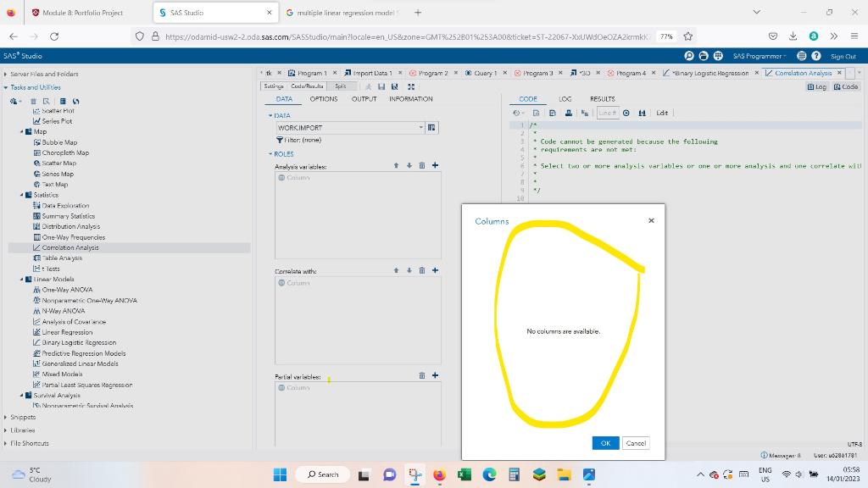The image size is (868, 488).
Task: Collapse the Tasks and Utilities section
Action: tap(6, 86)
